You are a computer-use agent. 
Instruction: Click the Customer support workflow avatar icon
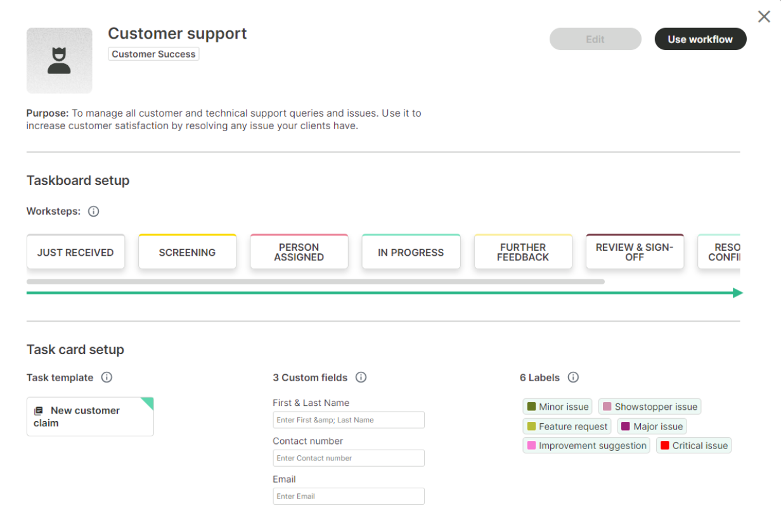pos(59,61)
